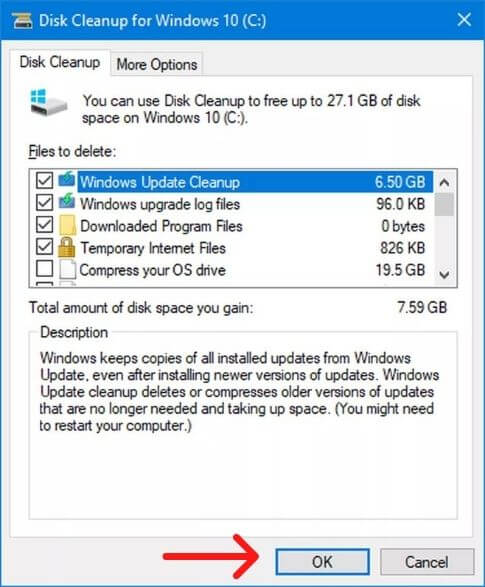Screen dimensions: 485x587
Task: Click the Disk Cleanup title bar icon
Action: pos(22,20)
